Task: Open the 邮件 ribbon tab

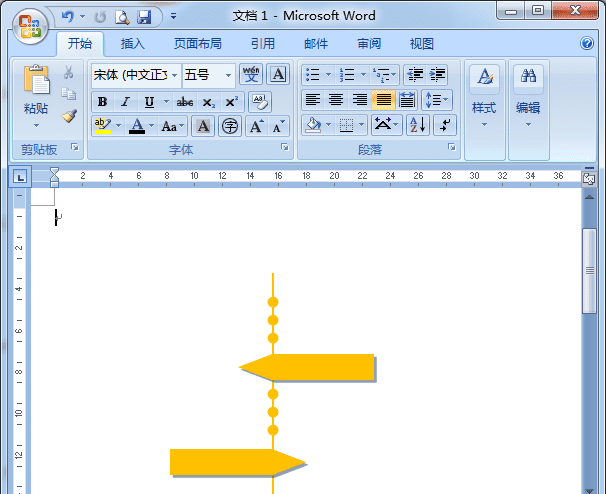Action: coord(316,44)
